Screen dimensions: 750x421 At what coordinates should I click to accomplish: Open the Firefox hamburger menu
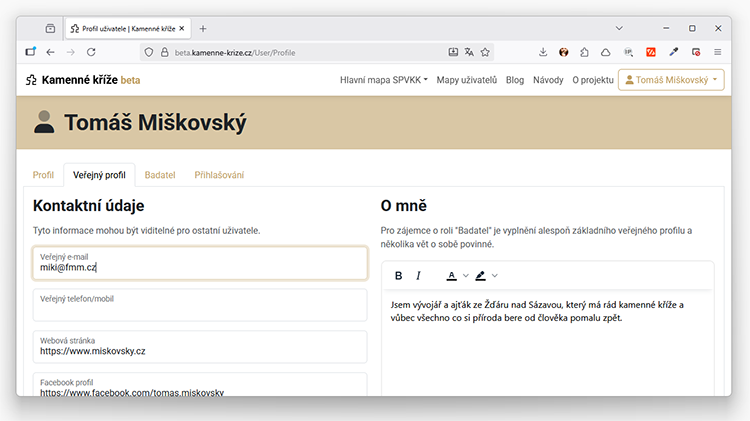point(717,52)
